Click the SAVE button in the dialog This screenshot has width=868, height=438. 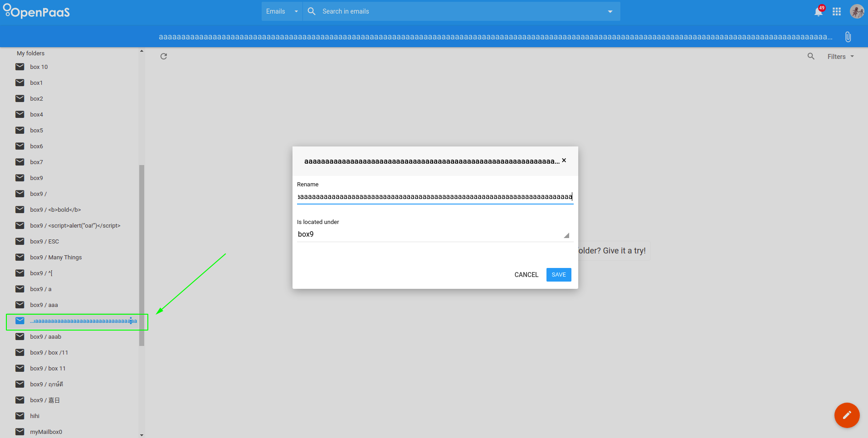click(x=558, y=274)
